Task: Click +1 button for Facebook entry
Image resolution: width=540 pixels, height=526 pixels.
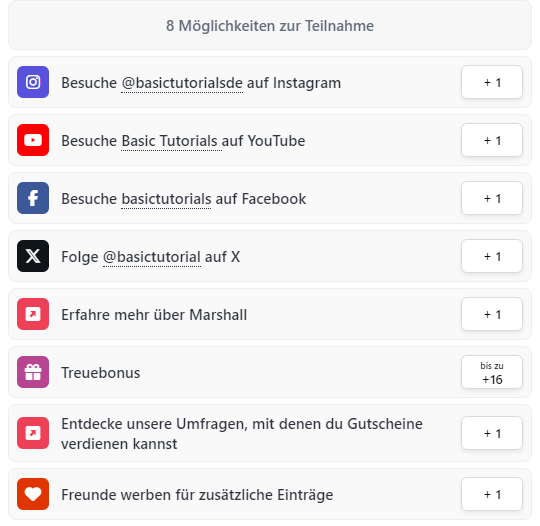Action: 492,198
